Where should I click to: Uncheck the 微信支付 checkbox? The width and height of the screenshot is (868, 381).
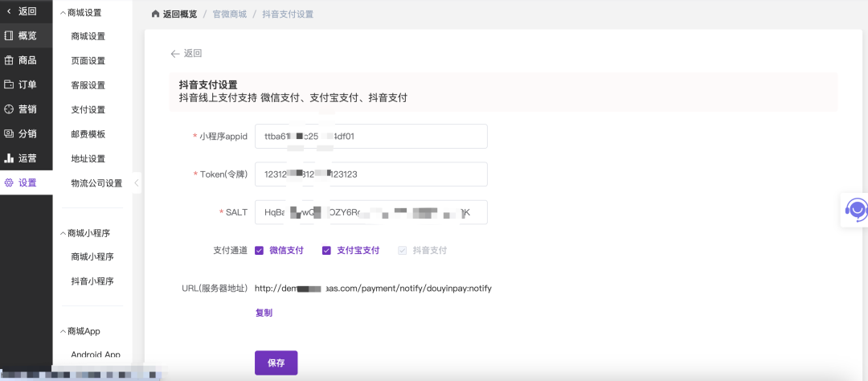(260, 250)
